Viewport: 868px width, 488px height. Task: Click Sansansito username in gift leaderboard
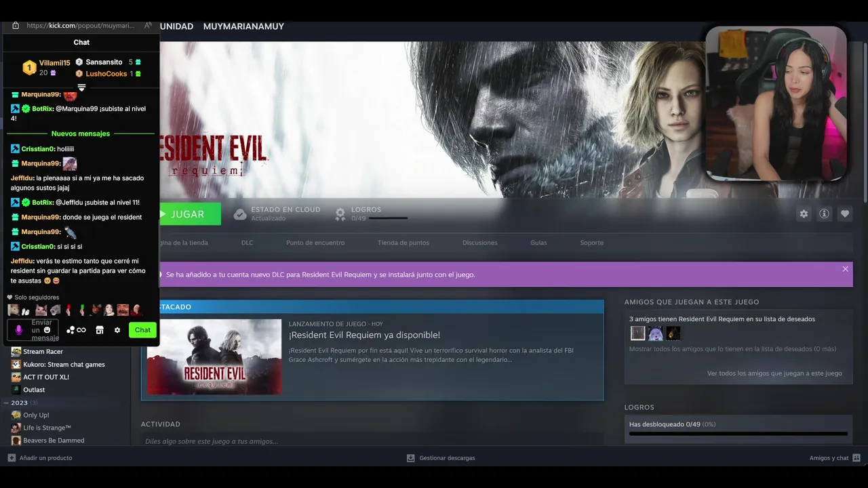(104, 62)
